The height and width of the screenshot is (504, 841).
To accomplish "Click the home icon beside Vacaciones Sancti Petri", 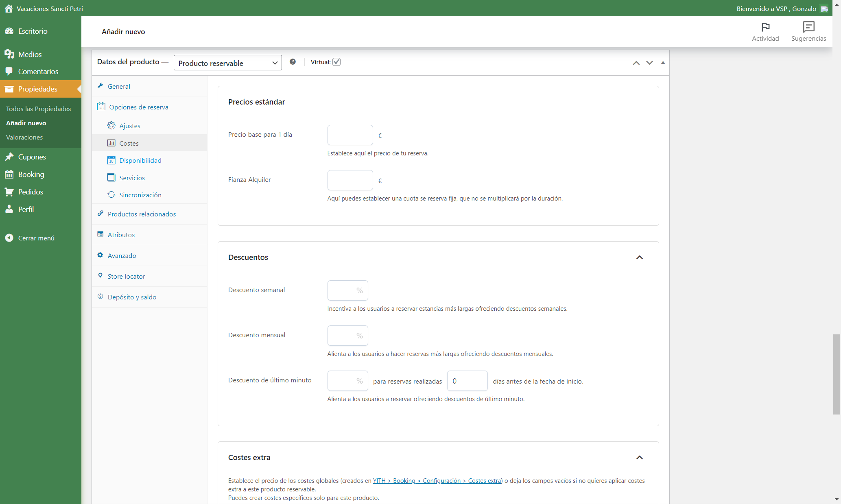I will point(9,9).
